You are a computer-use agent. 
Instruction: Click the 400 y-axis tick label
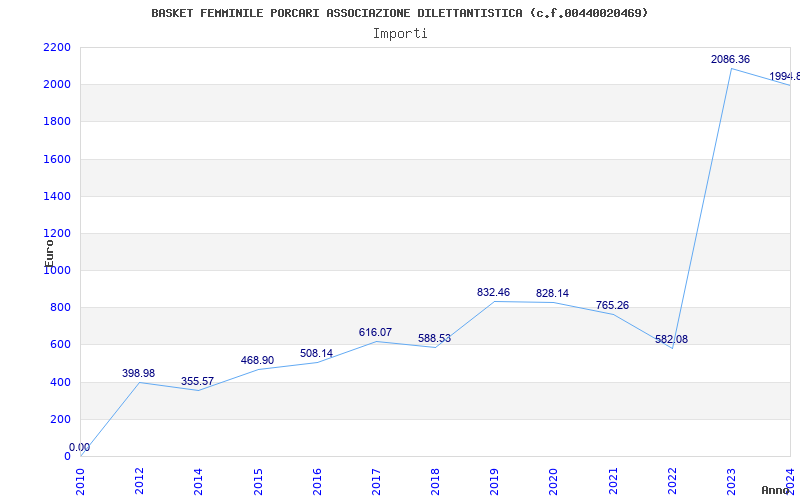[x=61, y=382]
